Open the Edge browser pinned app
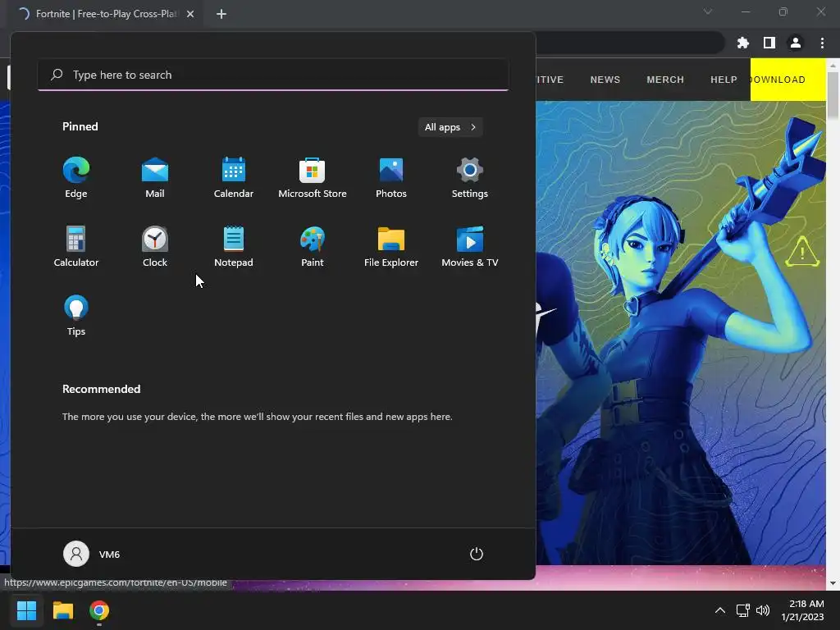Viewport: 840px width, 630px height. pyautogui.click(x=76, y=178)
